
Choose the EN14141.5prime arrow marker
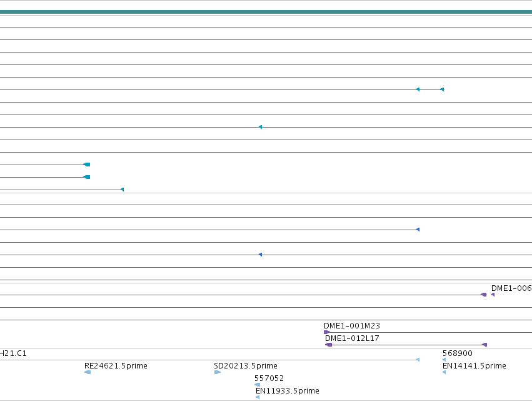click(x=444, y=372)
